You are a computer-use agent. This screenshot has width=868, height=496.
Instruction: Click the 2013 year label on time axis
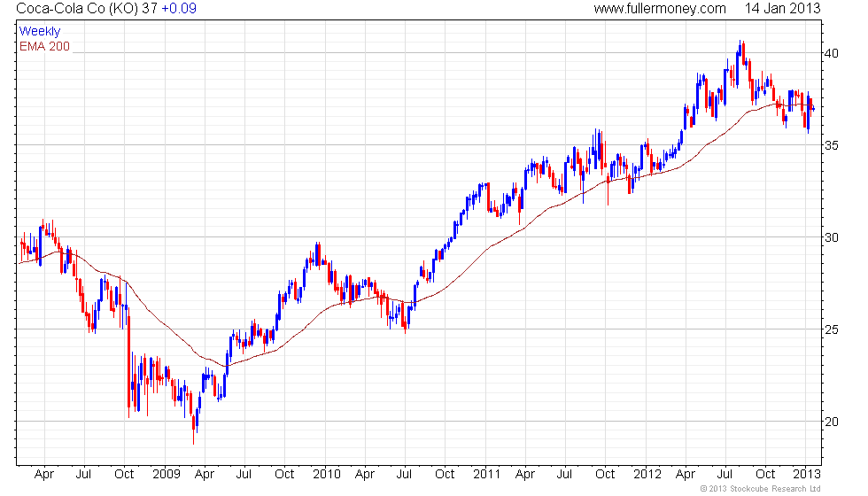pyautogui.click(x=807, y=475)
